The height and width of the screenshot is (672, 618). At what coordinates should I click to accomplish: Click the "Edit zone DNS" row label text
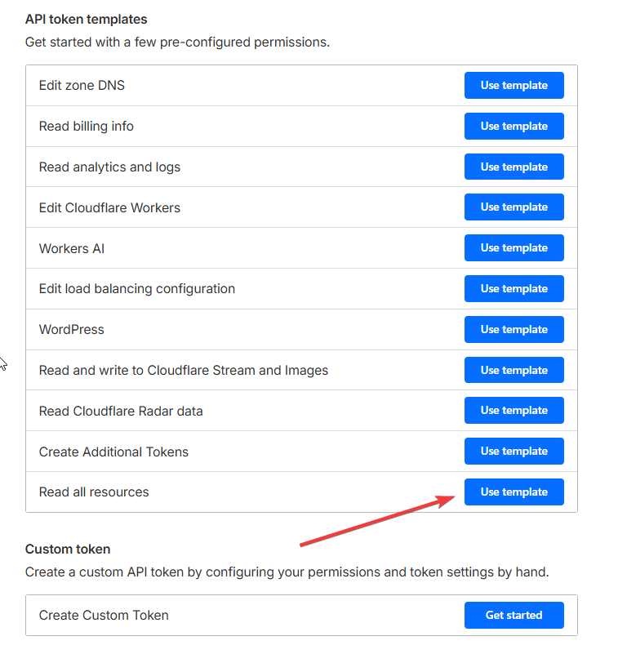click(x=82, y=86)
